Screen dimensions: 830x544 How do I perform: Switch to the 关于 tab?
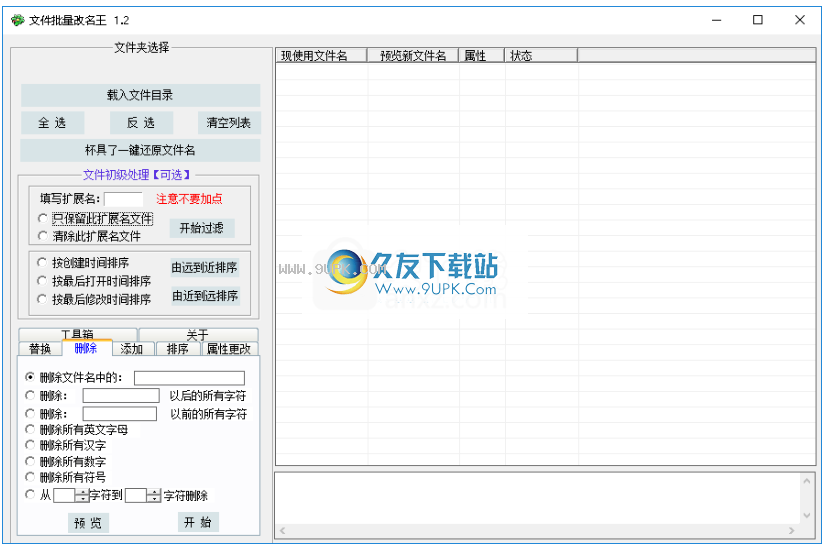coord(198,334)
